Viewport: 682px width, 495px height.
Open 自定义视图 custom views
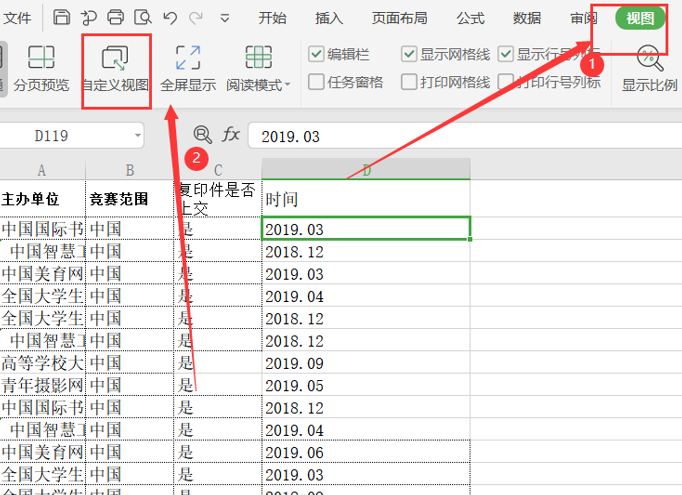[116, 69]
